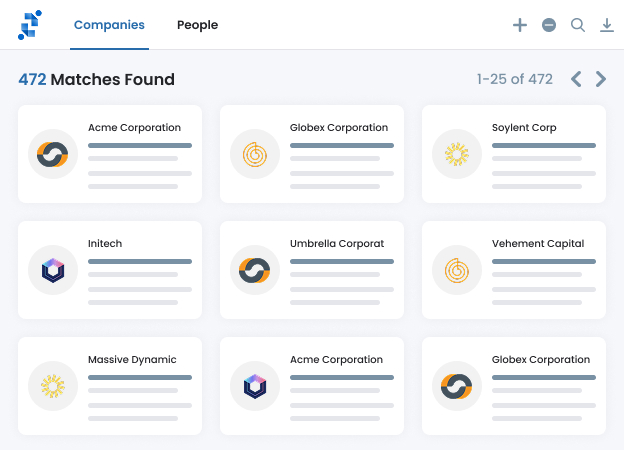This screenshot has width=624, height=450.
Task: Click the app logo in top-left corner
Action: tap(30, 25)
